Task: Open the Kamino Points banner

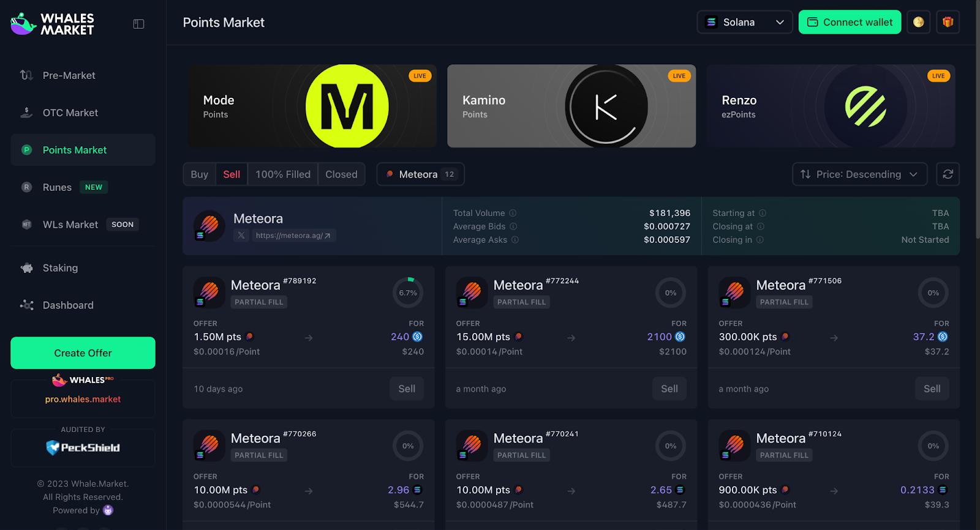Action: 571,106
